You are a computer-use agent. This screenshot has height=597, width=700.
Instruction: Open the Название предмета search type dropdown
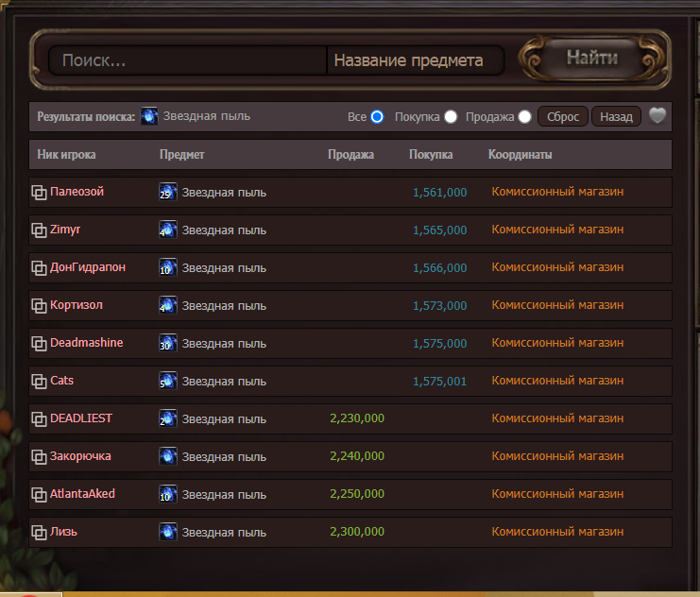tap(415, 60)
